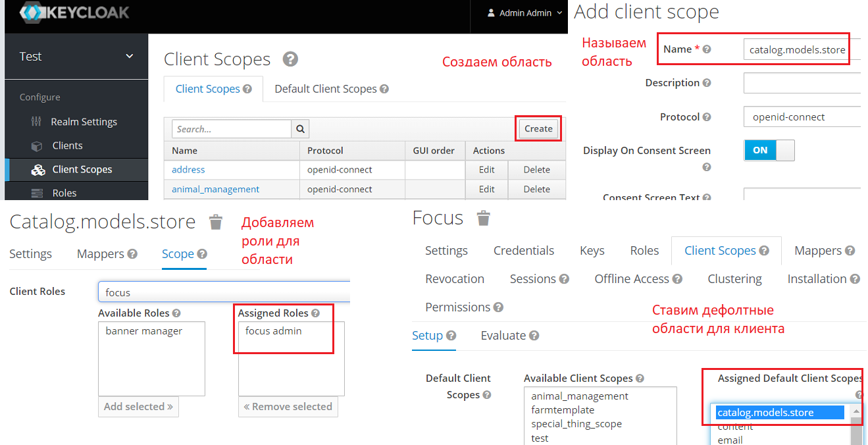This screenshot has width=868, height=445.
Task: Click help icon beside Client Scopes heading
Action: pyautogui.click(x=290, y=59)
